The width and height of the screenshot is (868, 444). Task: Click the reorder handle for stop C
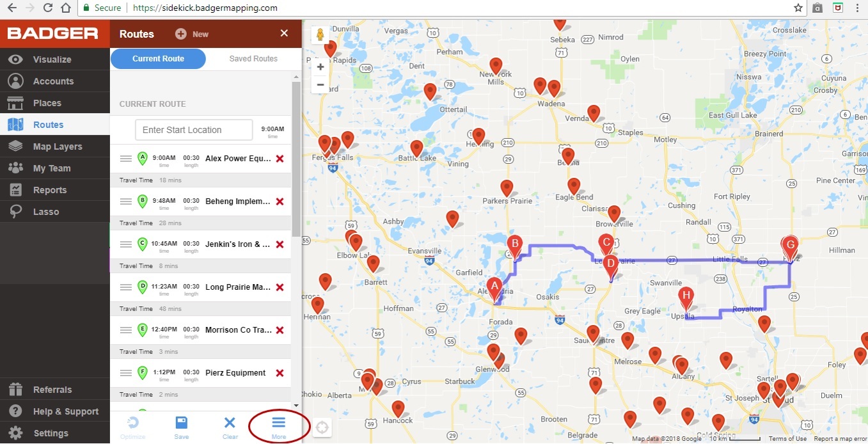pos(126,244)
